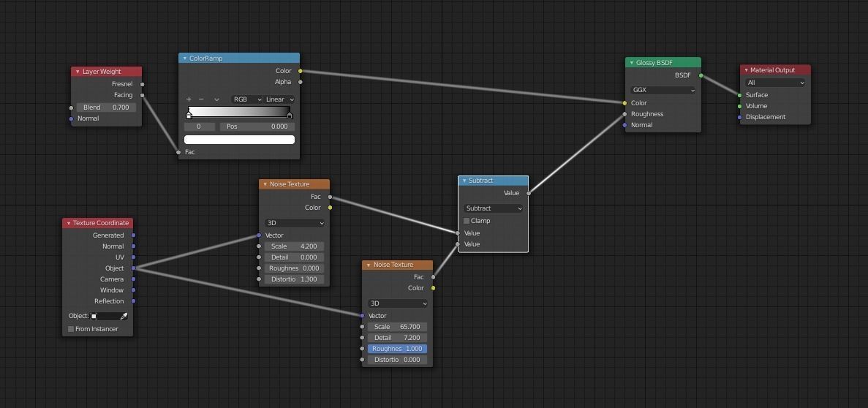
Task: Open 3D dropdown on Noise Texture with Scale 4.200
Action: 295,223
